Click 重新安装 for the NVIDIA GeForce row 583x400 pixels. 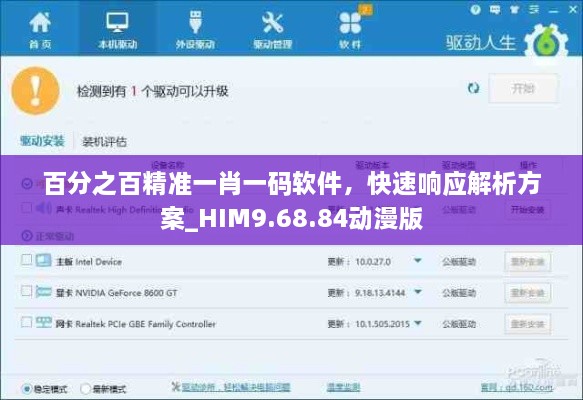[x=527, y=293]
